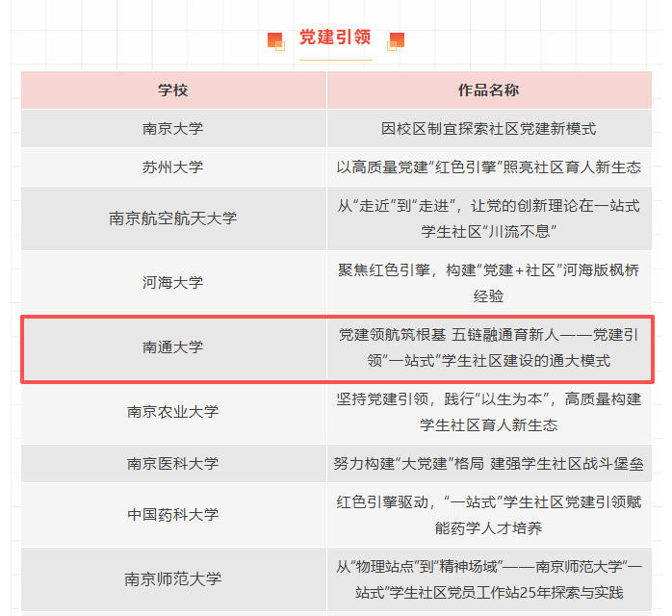Image resolution: width=672 pixels, height=616 pixels.
Task: Click the 党建领航筑根基 work title cell
Action: (x=488, y=347)
